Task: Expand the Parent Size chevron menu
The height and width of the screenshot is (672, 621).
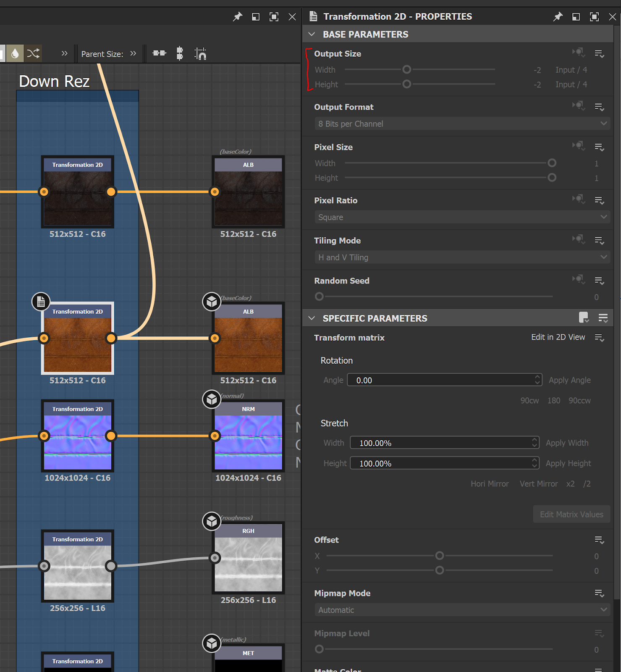Action: coord(133,54)
